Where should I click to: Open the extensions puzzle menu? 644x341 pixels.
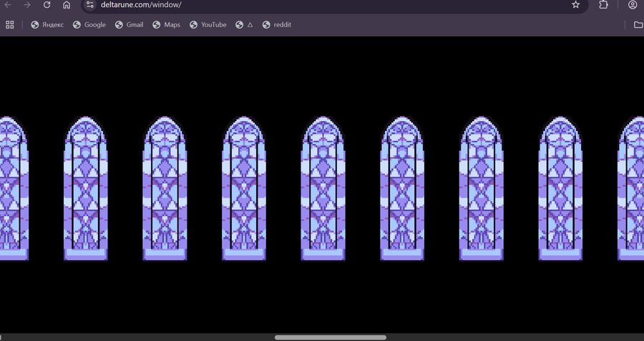pyautogui.click(x=603, y=5)
